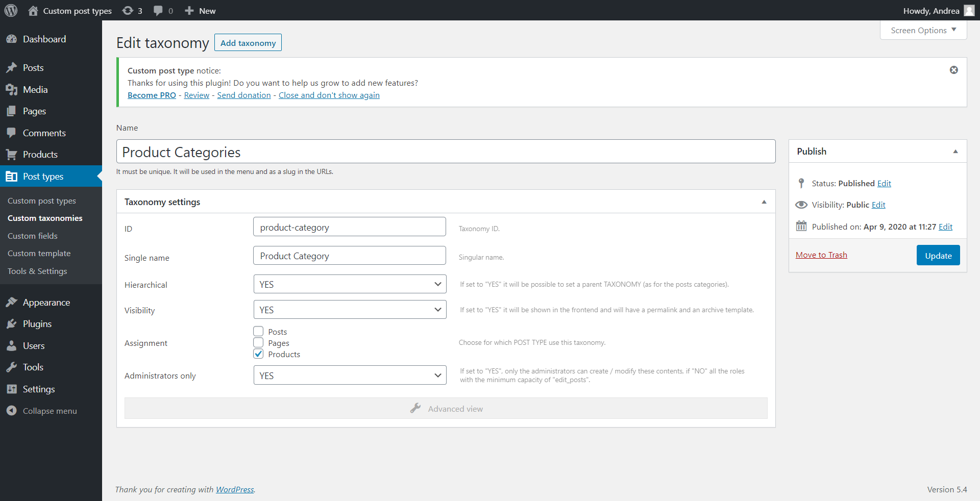This screenshot has height=501, width=980.
Task: Click the Settings sliders icon in sidebar
Action: point(12,389)
